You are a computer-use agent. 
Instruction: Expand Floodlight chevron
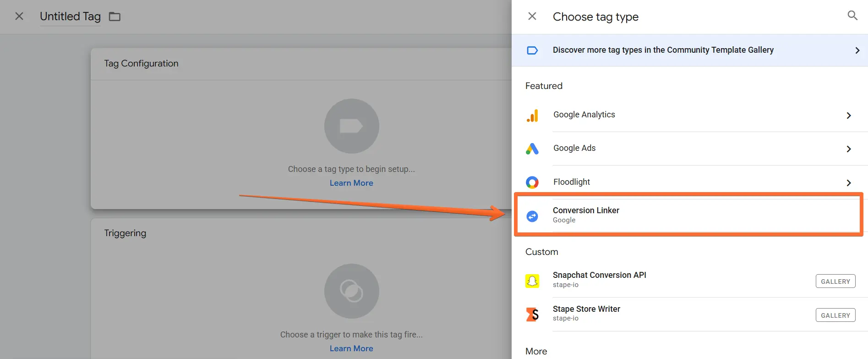tap(848, 183)
